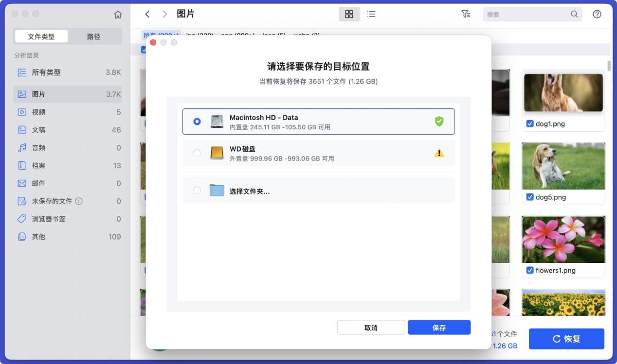Click the home icon in the sidebar header
This screenshot has height=364, width=617.
117,14
